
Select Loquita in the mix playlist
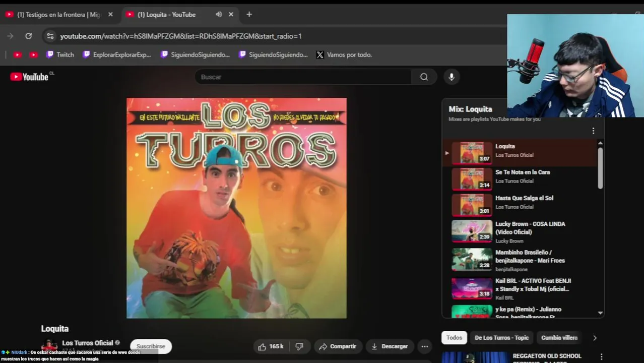[520, 152]
